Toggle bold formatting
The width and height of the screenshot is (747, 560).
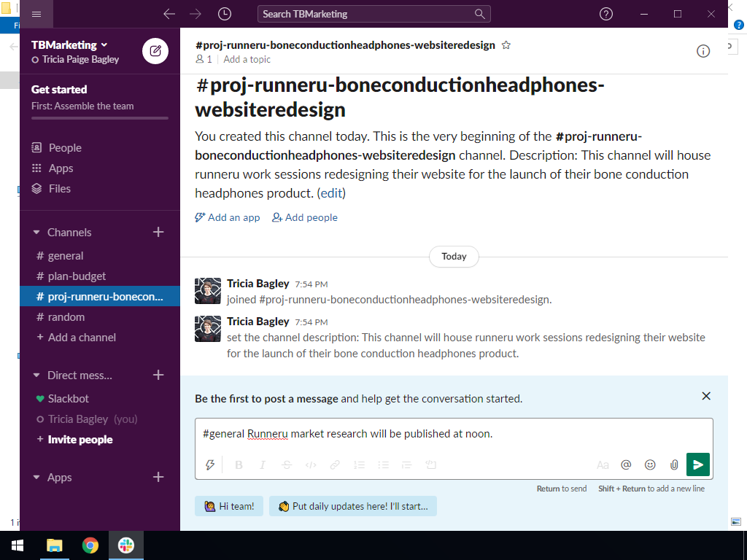[x=239, y=464]
